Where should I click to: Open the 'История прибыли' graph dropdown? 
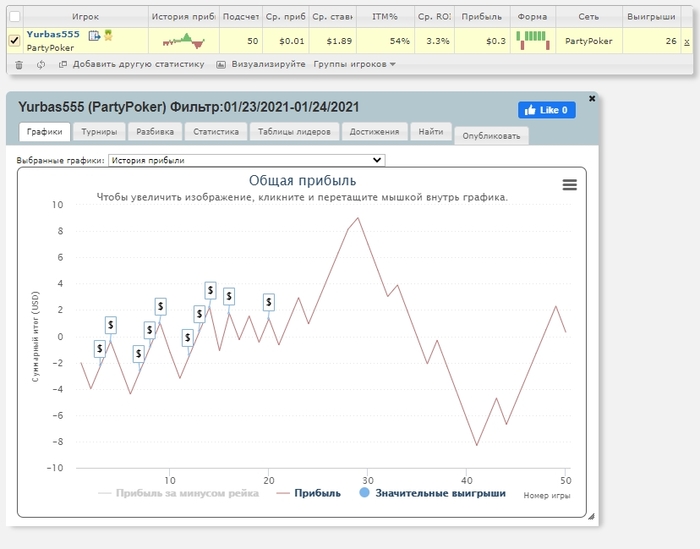coord(246,160)
